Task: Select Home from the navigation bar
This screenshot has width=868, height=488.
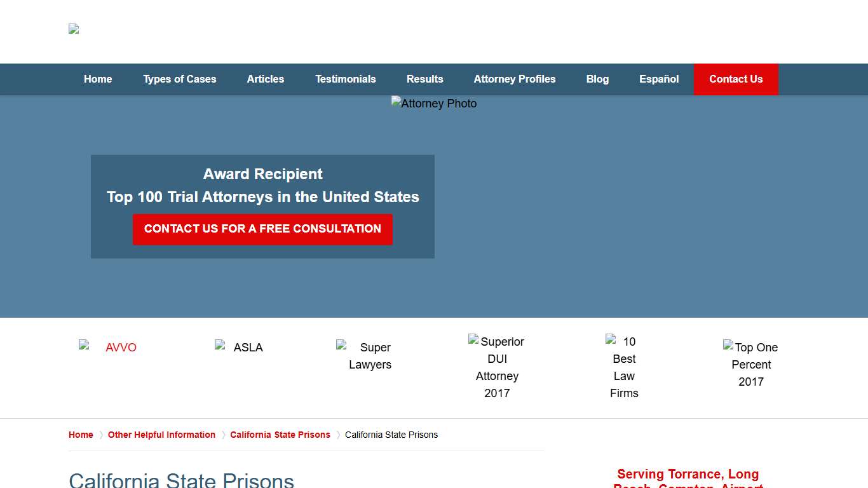Action: pyautogui.click(x=98, y=79)
